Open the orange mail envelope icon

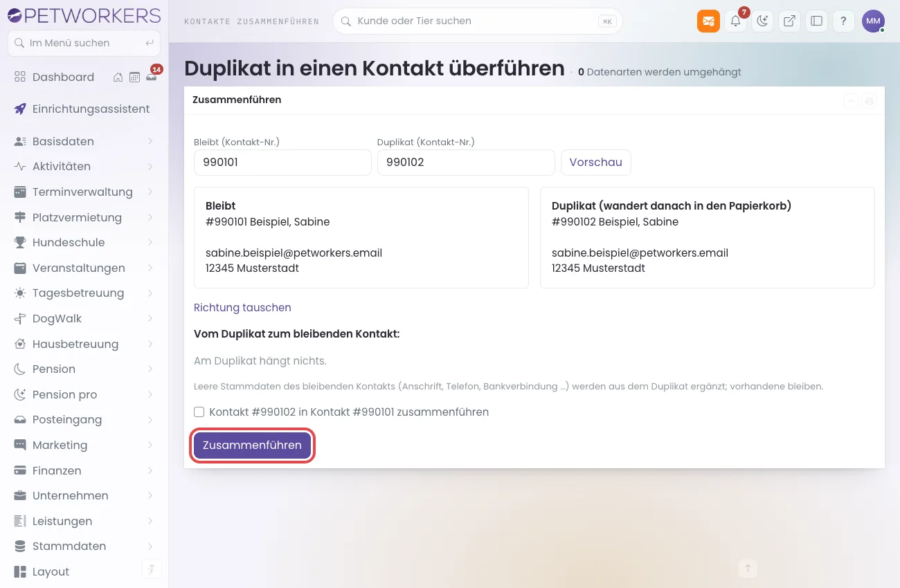708,21
